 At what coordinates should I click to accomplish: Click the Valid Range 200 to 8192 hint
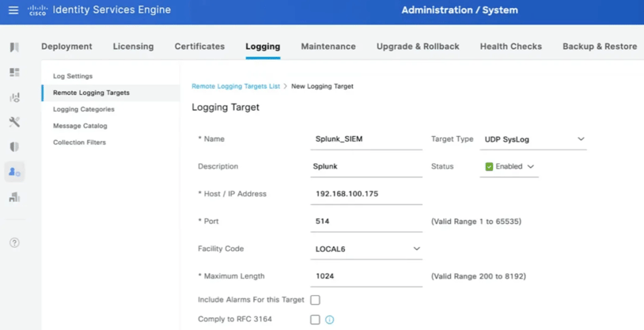[x=479, y=276]
